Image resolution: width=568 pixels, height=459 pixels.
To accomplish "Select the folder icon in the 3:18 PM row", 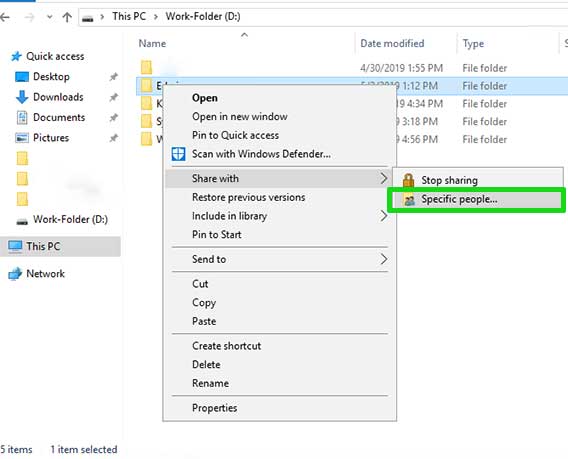I will (147, 121).
